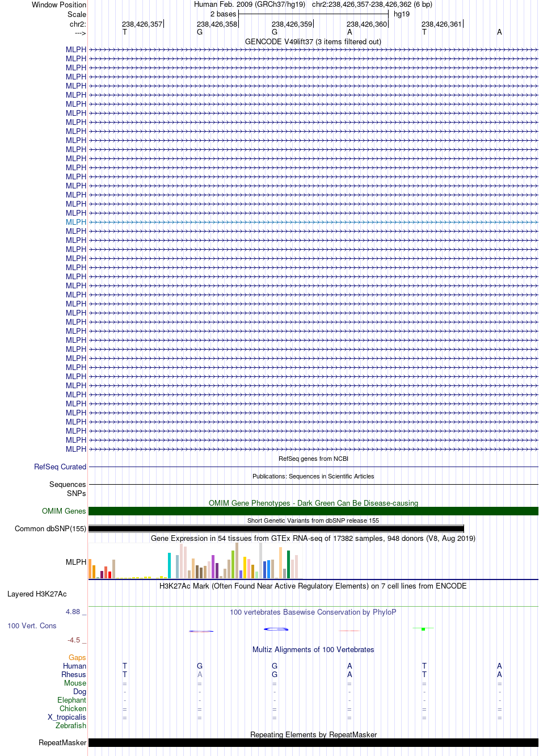Viewport: 539px width, 756px height.
Task: Click the blue oval PhyloP conservation glyph
Action: [276, 629]
